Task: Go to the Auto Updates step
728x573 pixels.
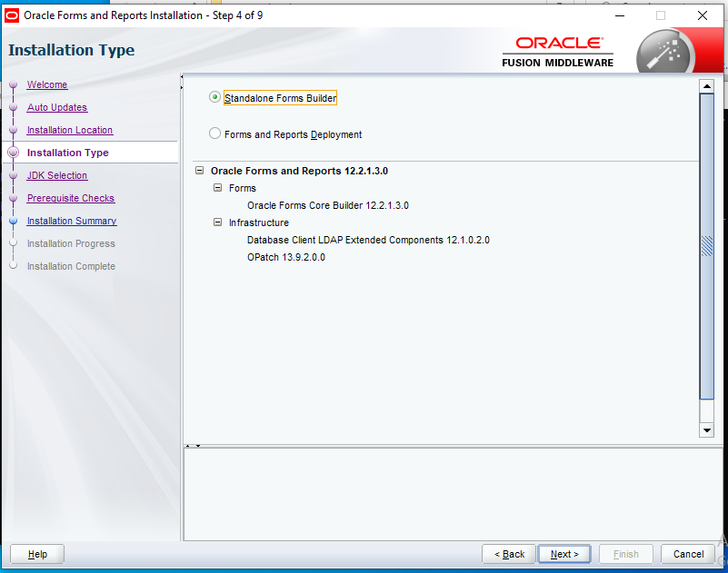Action: coord(57,108)
